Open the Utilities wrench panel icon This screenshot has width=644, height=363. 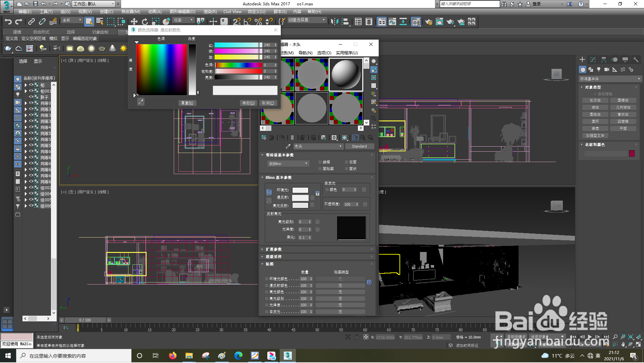click(636, 60)
